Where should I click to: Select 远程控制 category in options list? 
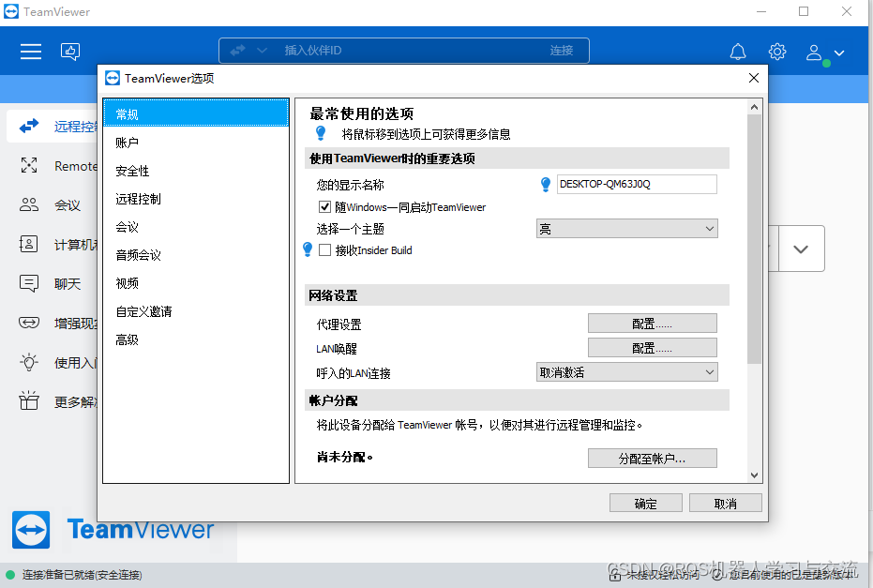click(x=196, y=199)
